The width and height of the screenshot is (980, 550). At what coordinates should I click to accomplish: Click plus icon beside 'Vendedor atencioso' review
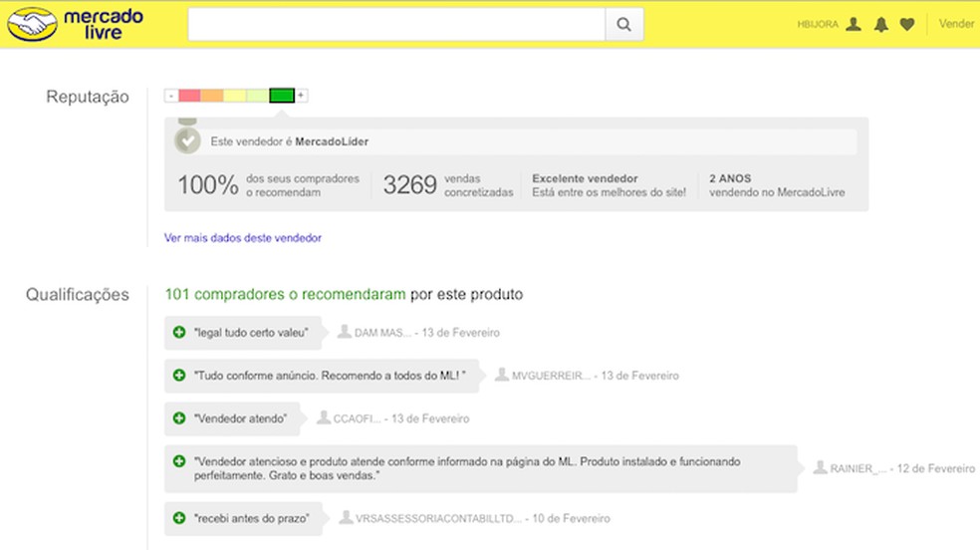179,461
